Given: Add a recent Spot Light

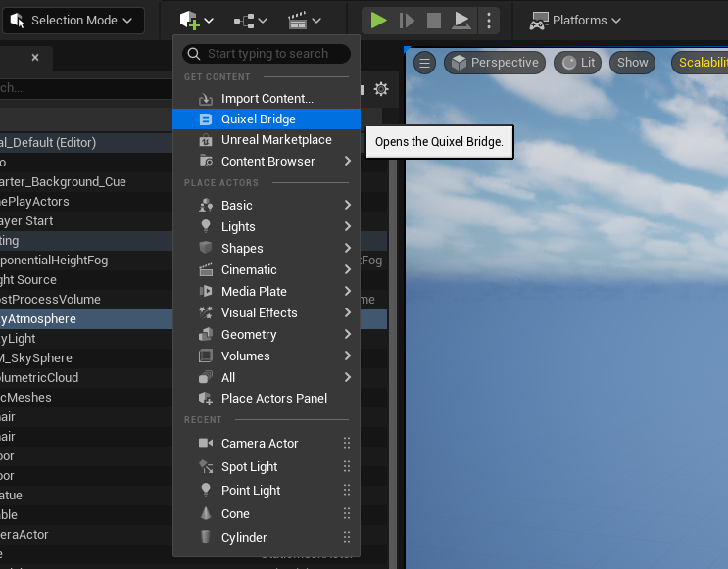Looking at the screenshot, I should pos(267,466).
